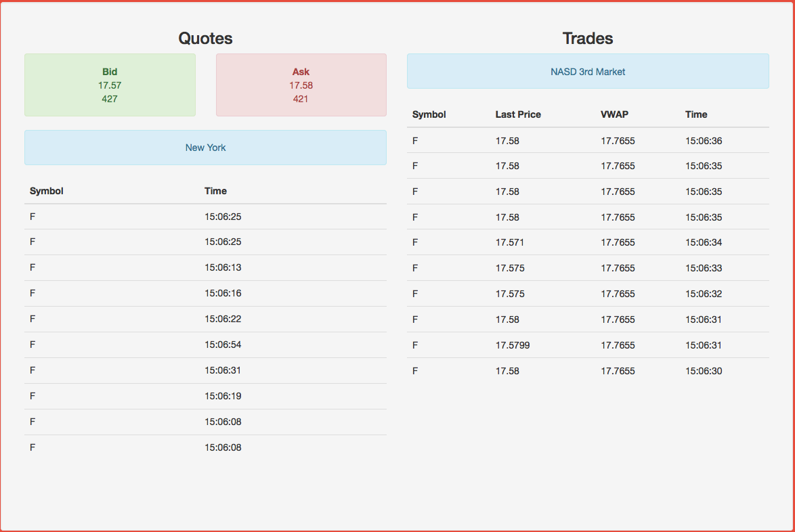Click symbol F in quote row 15:06:16

[x=33, y=293]
